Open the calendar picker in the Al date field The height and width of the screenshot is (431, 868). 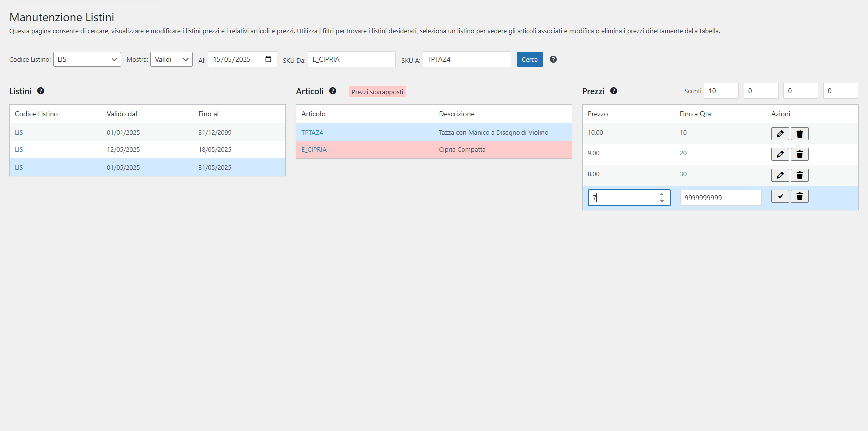coord(268,59)
